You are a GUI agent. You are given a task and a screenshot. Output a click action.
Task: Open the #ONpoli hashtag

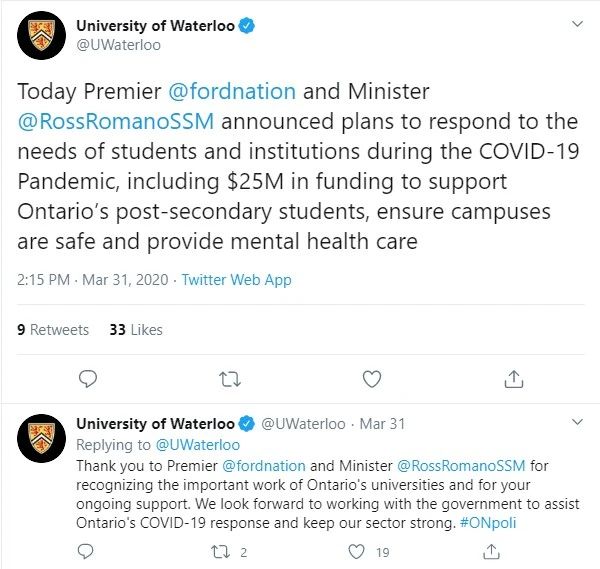[x=488, y=523]
